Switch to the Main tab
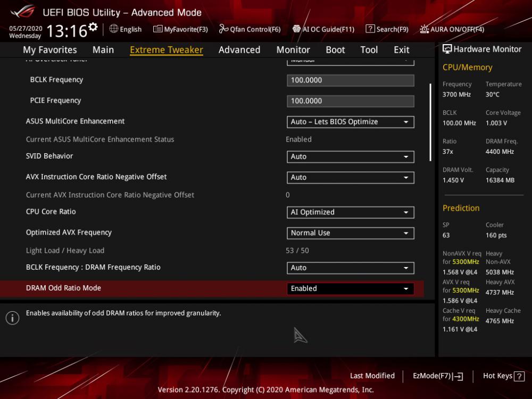532x399 pixels. tap(103, 50)
